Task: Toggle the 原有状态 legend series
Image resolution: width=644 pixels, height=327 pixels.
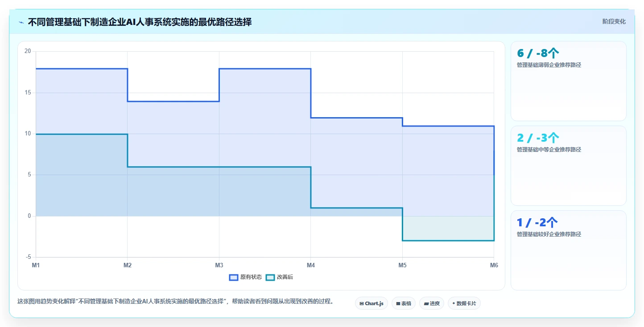Action: tap(245, 277)
